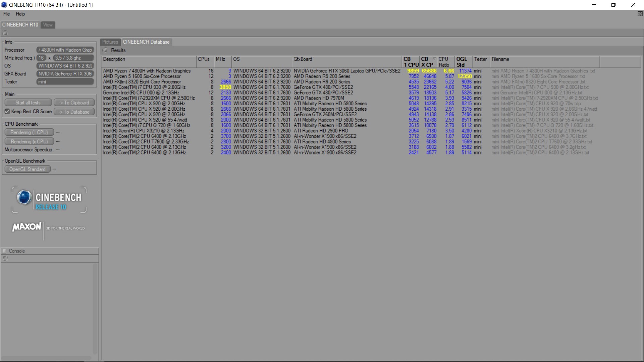The image size is (644, 362).
Task: Click grip handle under Console panel header
Action: 5,258
